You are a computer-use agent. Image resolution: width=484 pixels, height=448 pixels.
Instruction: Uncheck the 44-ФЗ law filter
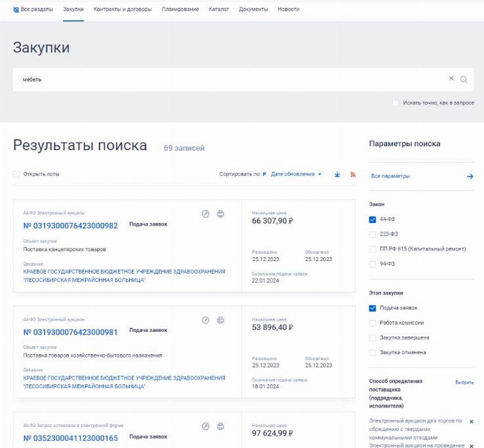pos(373,220)
